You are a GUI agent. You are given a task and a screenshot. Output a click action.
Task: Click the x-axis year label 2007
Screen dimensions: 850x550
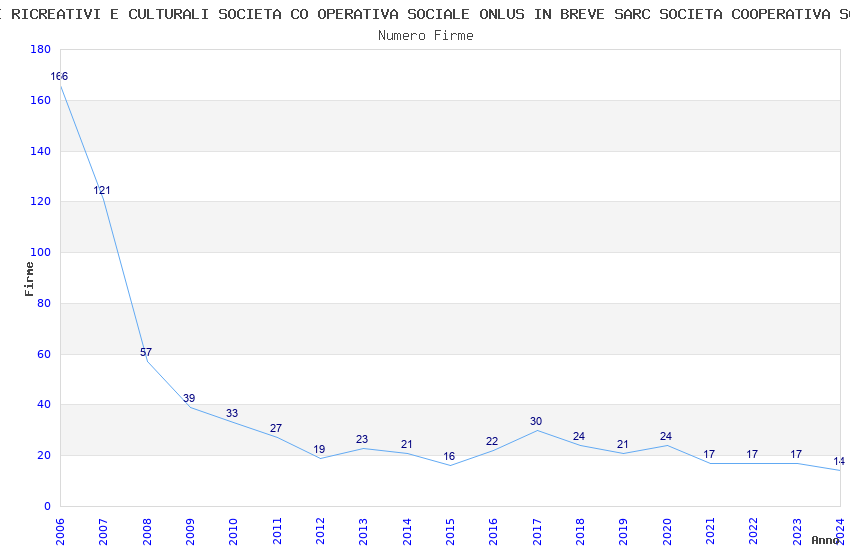click(104, 532)
